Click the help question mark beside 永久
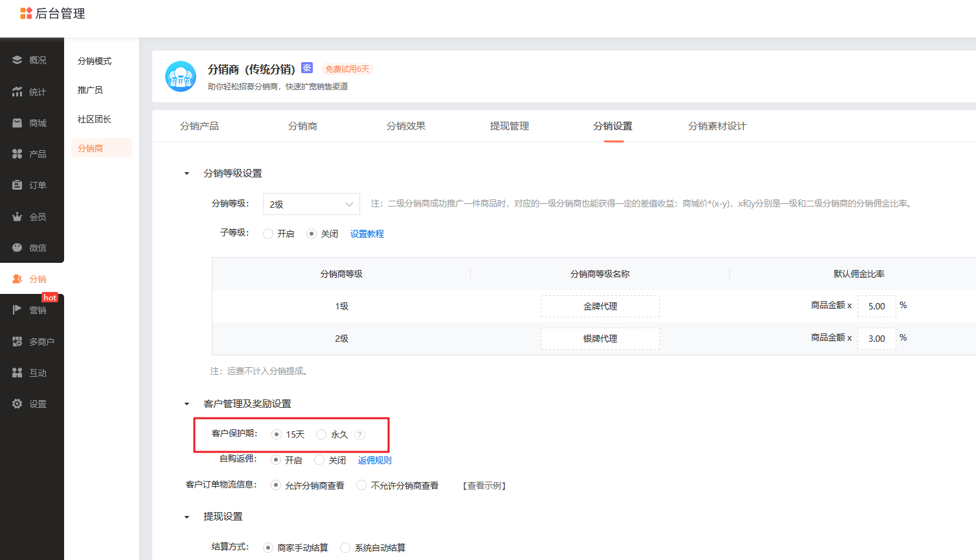The width and height of the screenshot is (976, 560). pyautogui.click(x=360, y=435)
